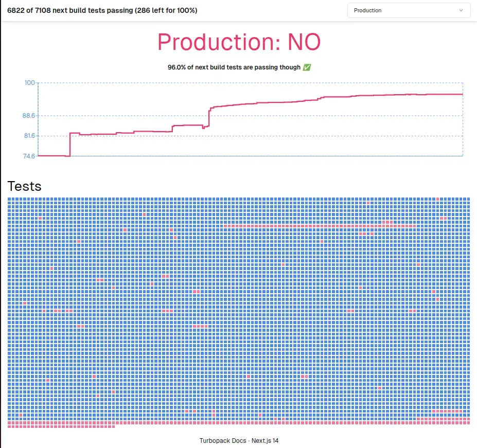Click the green checkmark emoji icon

(x=307, y=67)
